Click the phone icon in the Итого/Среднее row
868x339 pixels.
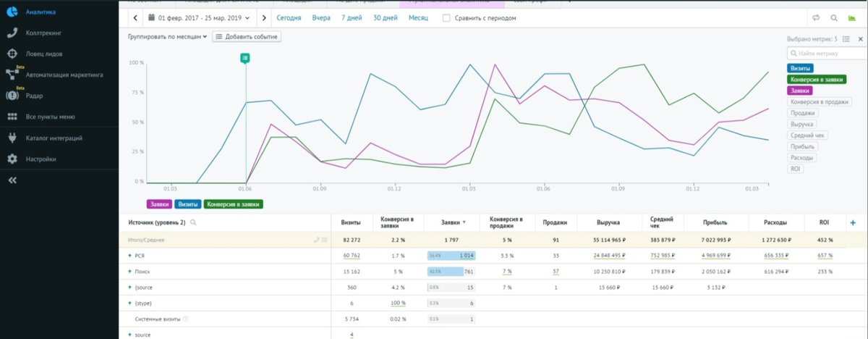[316, 240]
